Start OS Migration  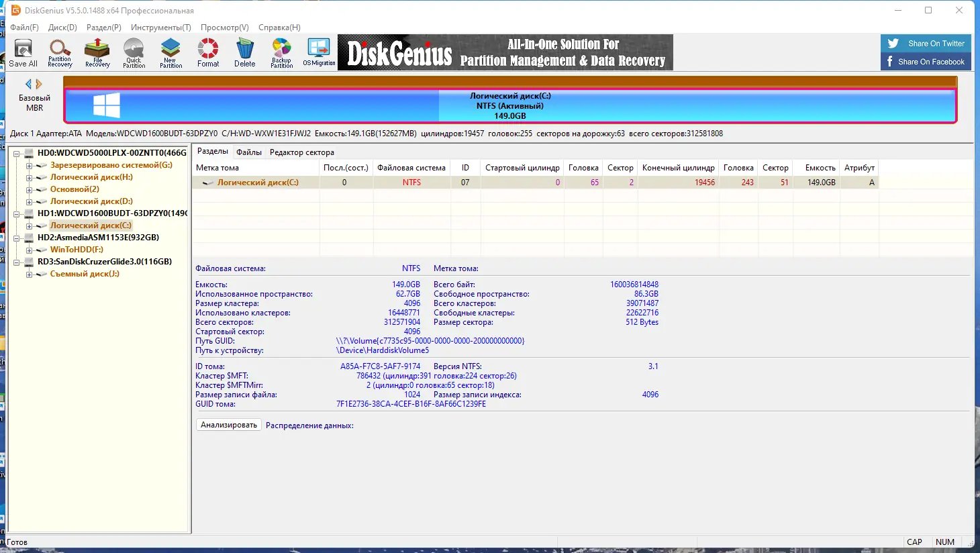[318, 52]
